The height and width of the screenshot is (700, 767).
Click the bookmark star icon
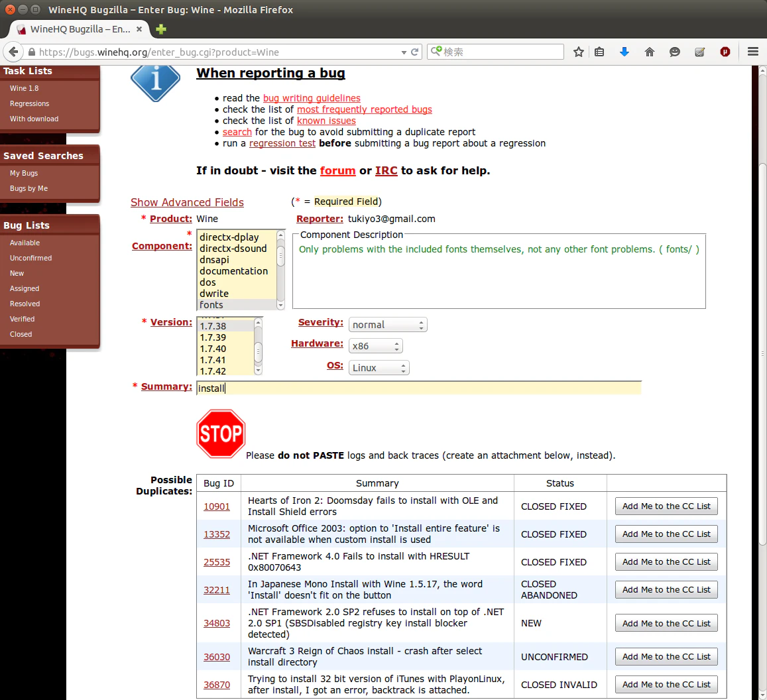pos(579,52)
